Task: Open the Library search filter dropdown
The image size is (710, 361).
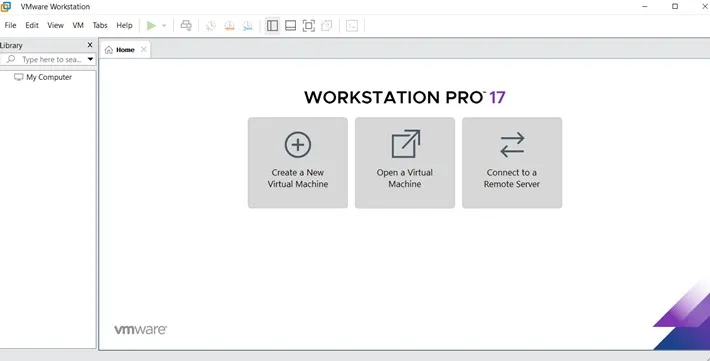Action: [x=91, y=59]
